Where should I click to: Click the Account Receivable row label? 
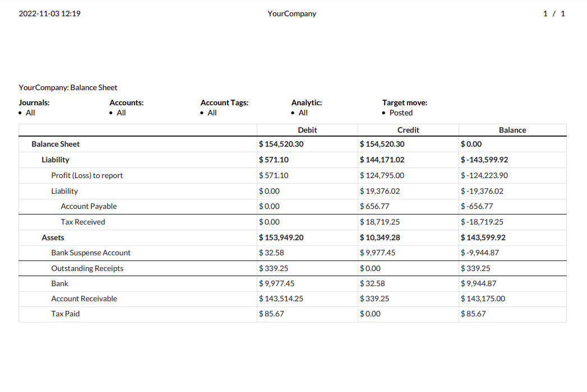coord(84,298)
